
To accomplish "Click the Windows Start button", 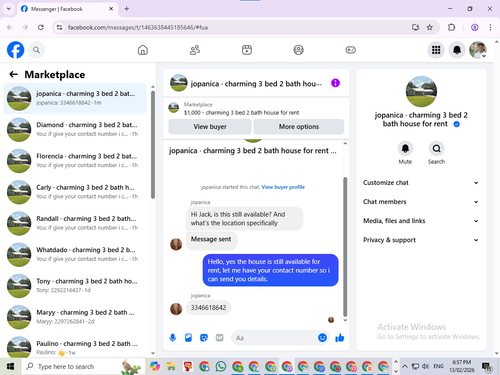I will click(10, 367).
